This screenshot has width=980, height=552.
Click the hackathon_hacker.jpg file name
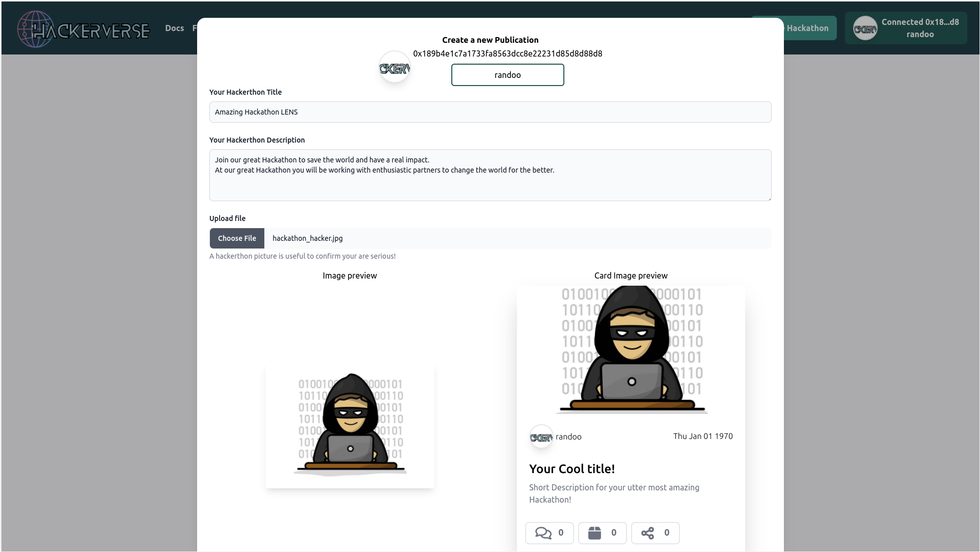tap(307, 238)
